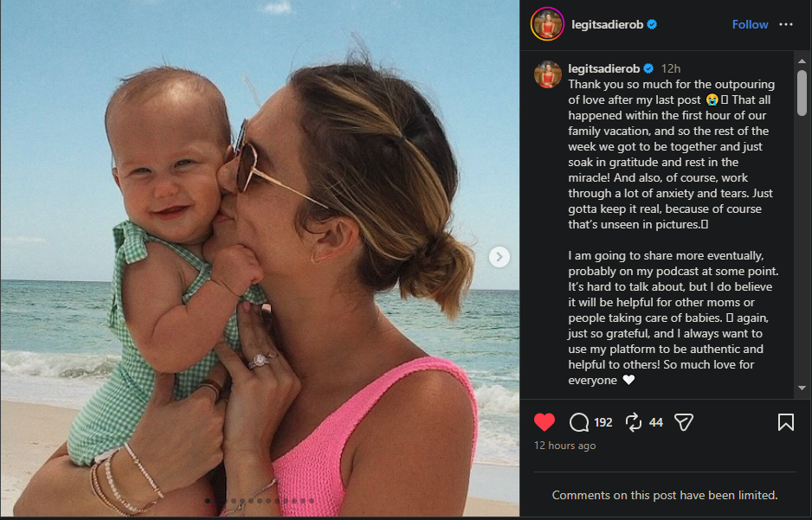Click the "12 hours ago" post date
This screenshot has height=520, width=812.
(564, 446)
